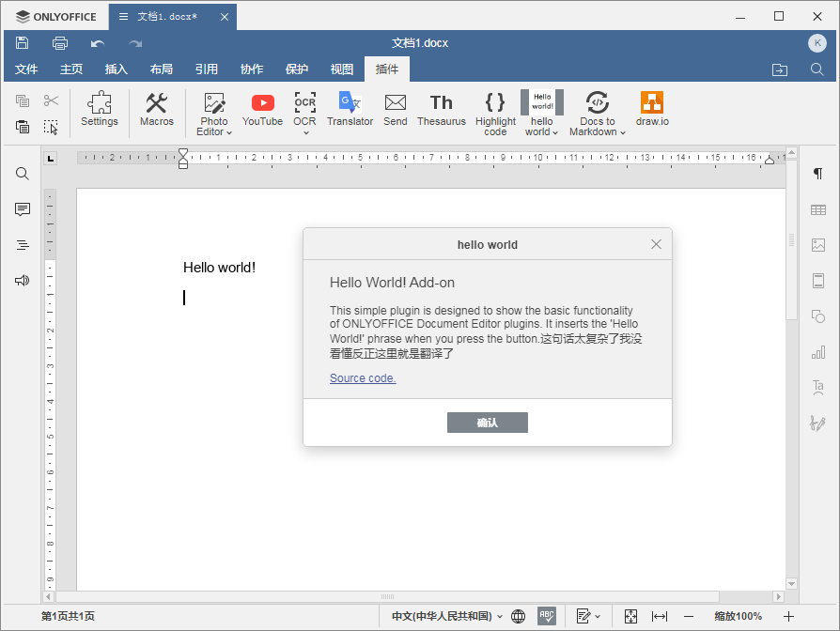
Task: Open Docs to Markdown plugin
Action: click(598, 114)
